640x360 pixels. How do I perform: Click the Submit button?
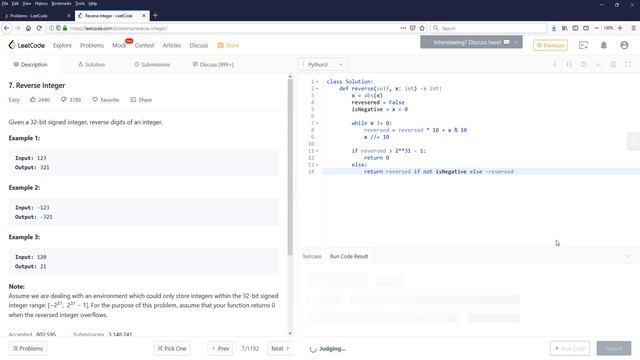click(x=614, y=349)
